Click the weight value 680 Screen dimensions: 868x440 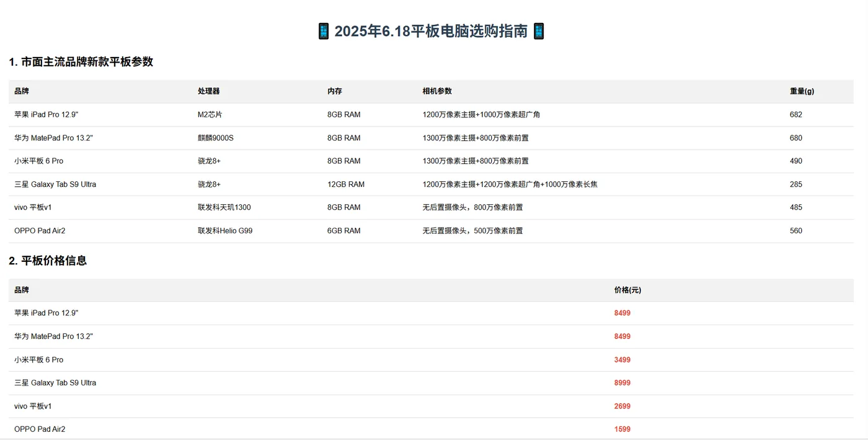tap(796, 138)
